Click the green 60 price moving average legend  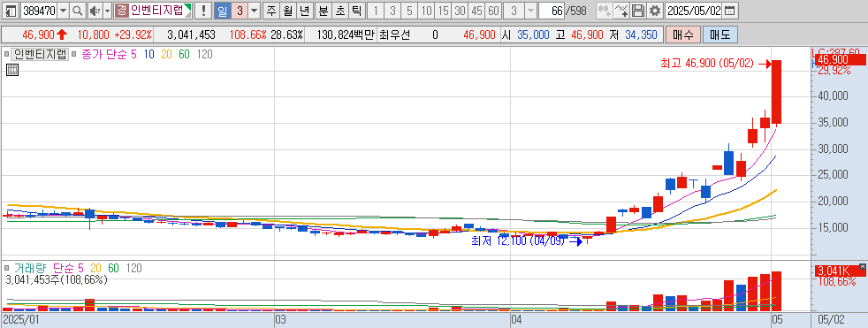coord(185,54)
